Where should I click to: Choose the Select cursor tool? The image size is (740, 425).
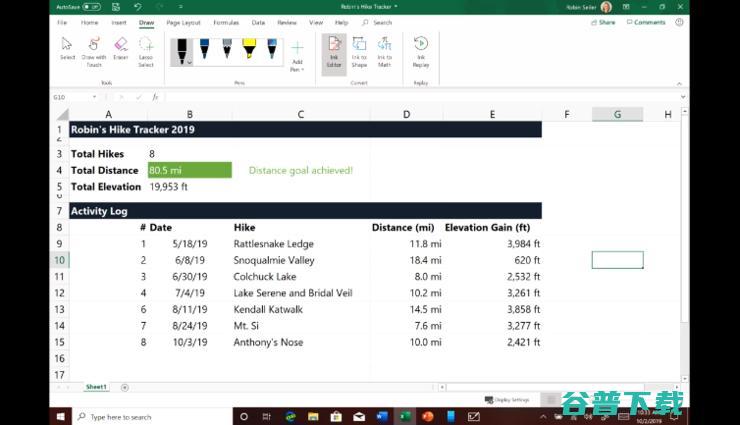(67, 48)
